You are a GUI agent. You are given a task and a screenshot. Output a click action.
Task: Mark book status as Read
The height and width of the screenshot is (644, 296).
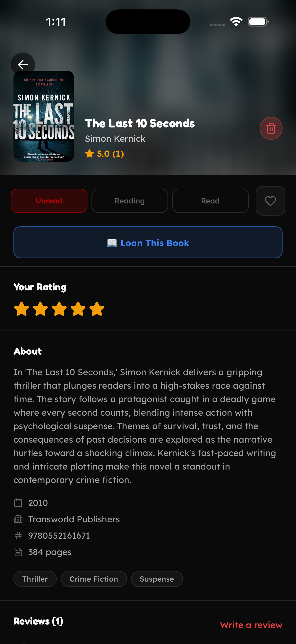[x=210, y=201]
